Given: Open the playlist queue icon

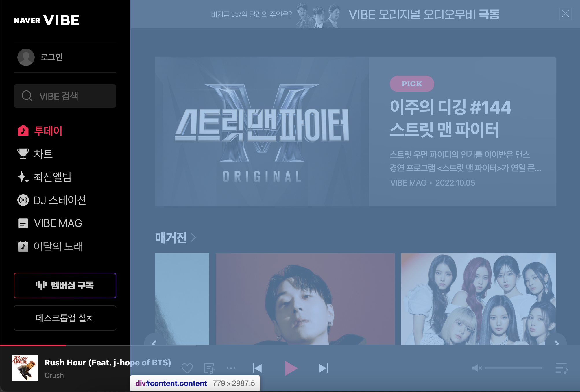Looking at the screenshot, I should coord(561,368).
